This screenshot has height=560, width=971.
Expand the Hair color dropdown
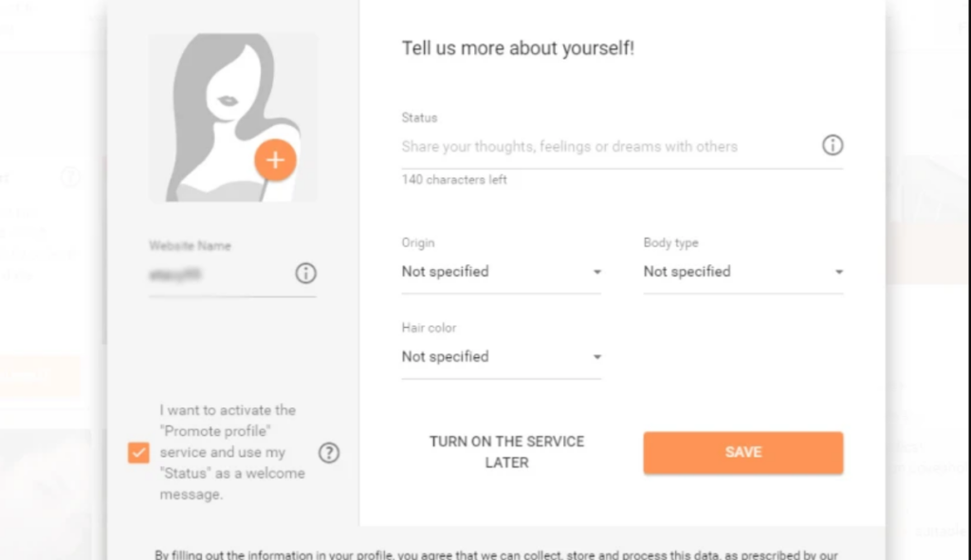[501, 357]
